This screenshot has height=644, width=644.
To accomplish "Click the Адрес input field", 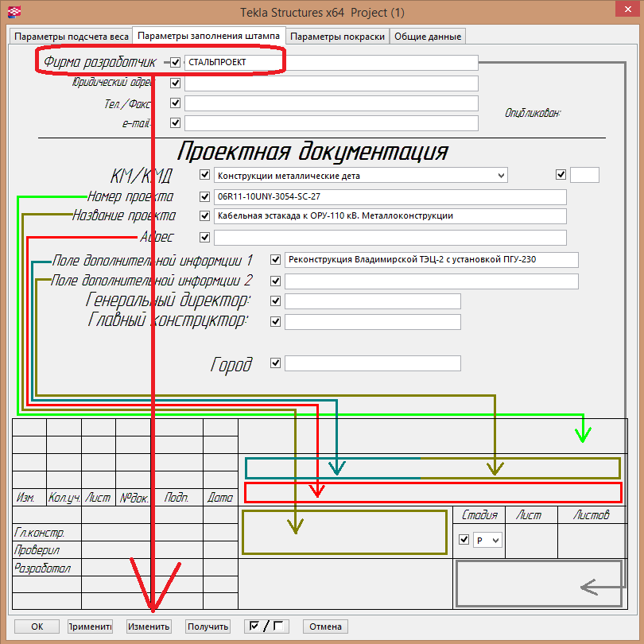I will pos(390,238).
